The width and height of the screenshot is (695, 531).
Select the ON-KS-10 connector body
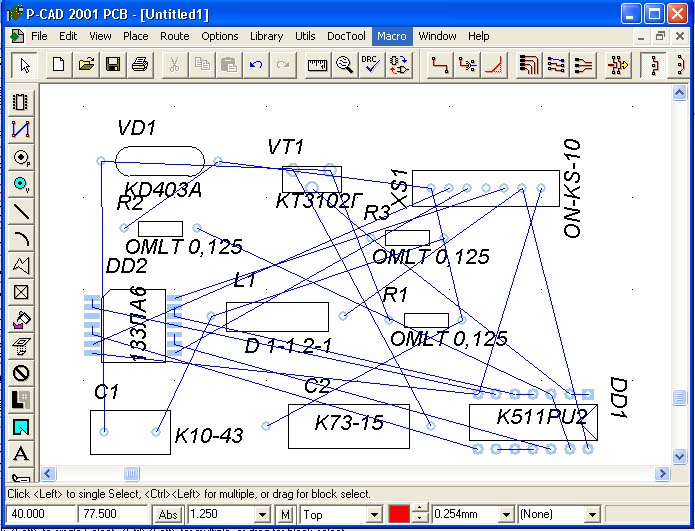(486, 188)
